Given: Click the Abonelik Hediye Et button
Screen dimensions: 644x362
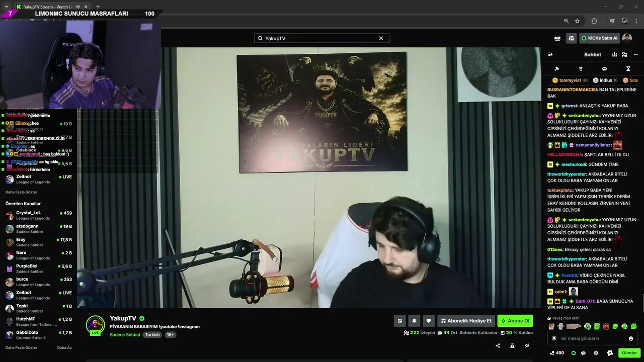Looking at the screenshot, I should 466,321.
